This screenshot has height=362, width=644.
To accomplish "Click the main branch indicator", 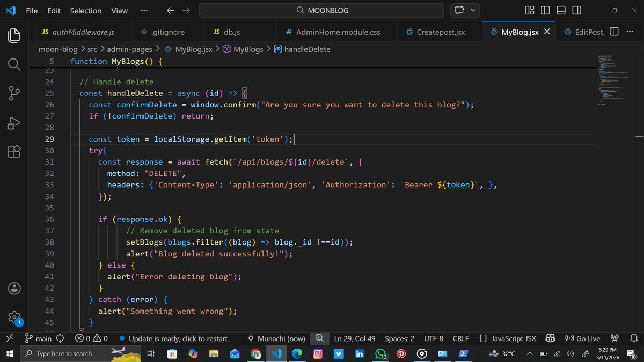I will pos(38,338).
